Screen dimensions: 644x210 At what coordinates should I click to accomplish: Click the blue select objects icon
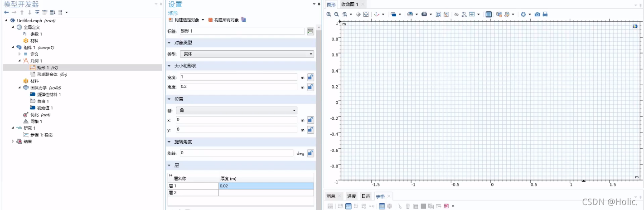[x=393, y=15]
